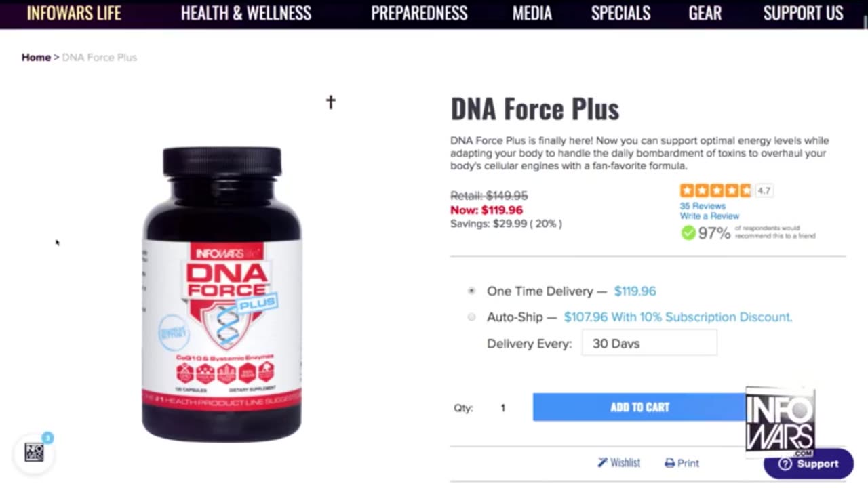This screenshot has height=488, width=868.
Task: Click the Home breadcrumb link
Action: click(x=36, y=58)
